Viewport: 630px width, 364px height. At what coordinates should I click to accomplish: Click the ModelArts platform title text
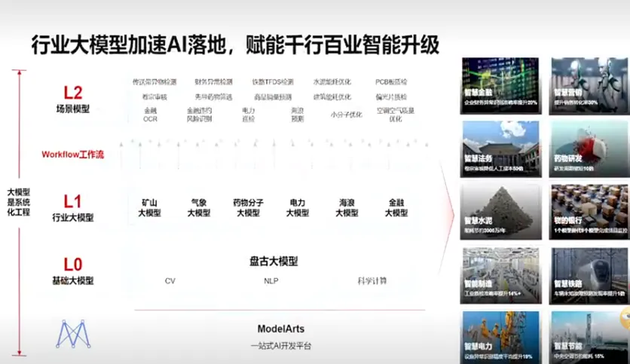point(280,329)
